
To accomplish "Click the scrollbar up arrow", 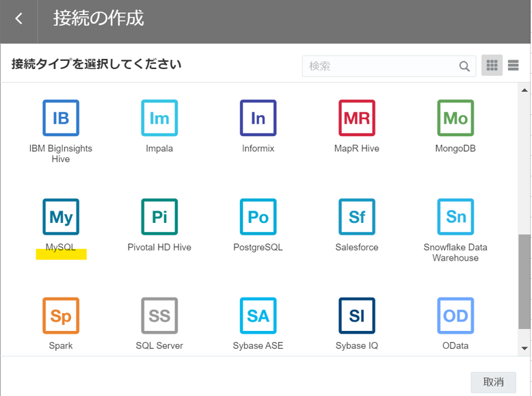I will pos(524,90).
